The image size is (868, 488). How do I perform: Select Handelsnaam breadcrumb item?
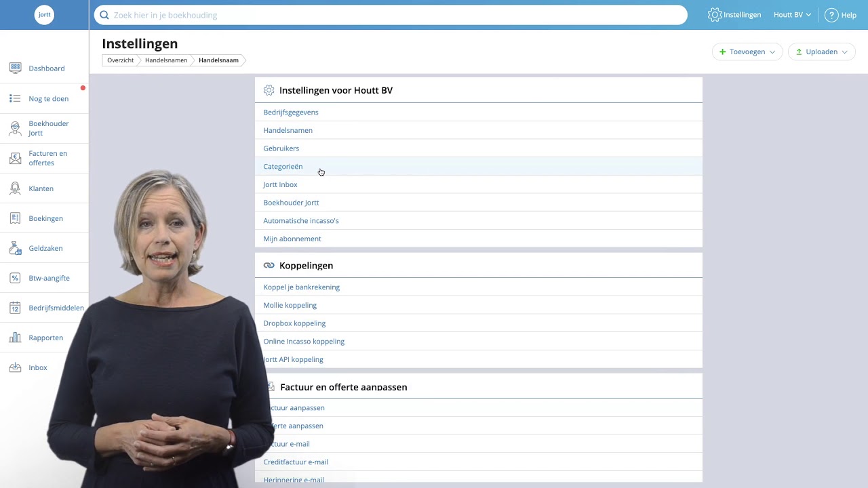[218, 60]
